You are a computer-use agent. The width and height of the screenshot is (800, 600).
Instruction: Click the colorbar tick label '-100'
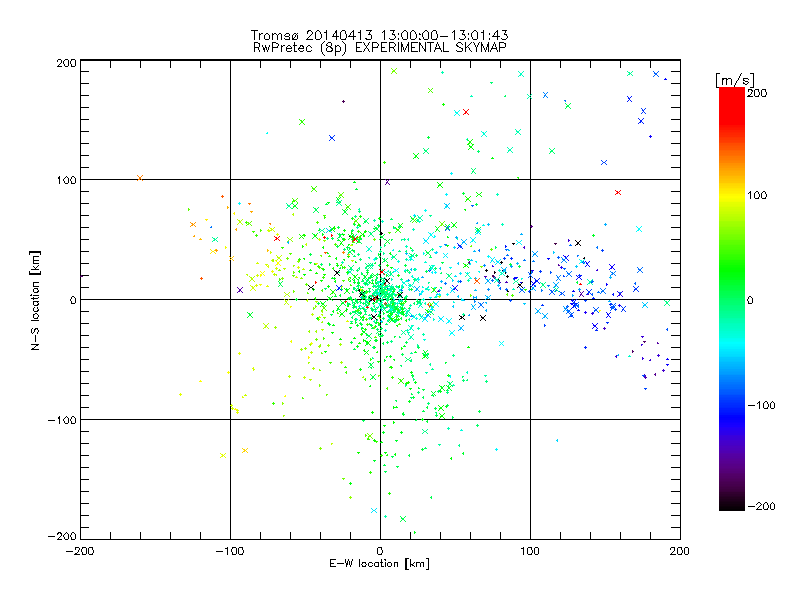tap(761, 406)
